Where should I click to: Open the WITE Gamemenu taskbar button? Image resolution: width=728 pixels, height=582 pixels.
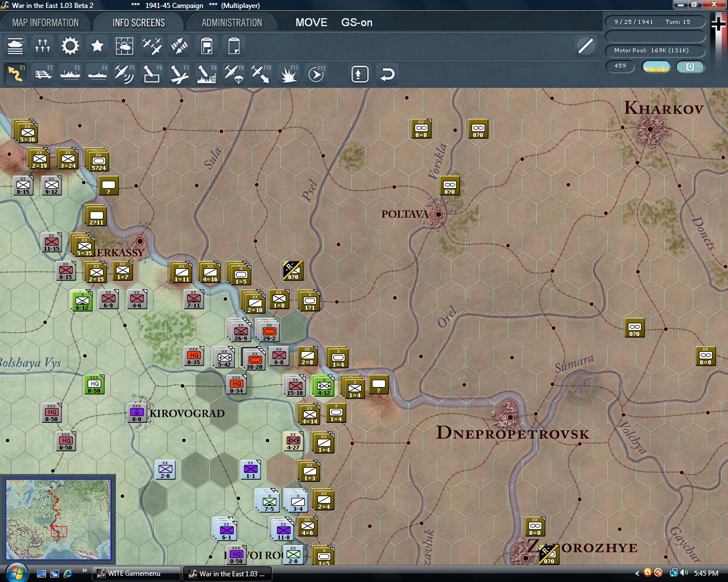136,573
